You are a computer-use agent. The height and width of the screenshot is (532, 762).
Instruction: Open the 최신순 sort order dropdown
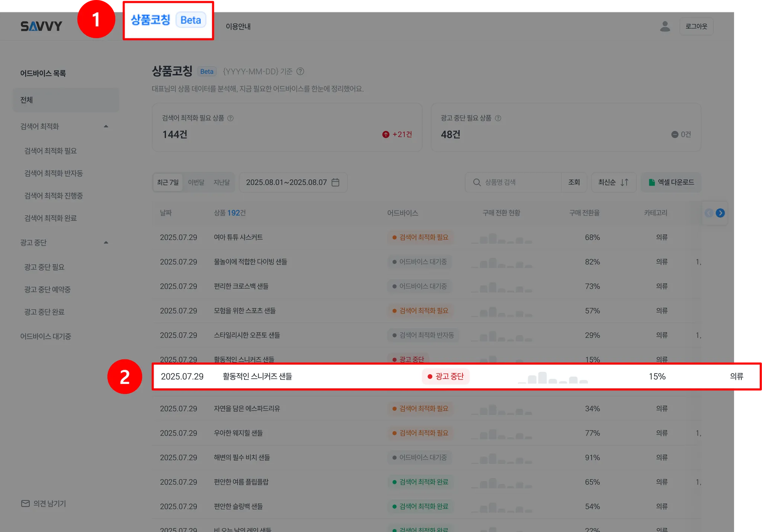(613, 182)
